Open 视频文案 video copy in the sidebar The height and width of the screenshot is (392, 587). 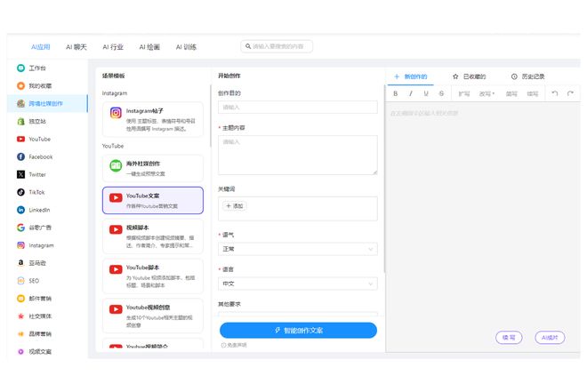point(47,351)
